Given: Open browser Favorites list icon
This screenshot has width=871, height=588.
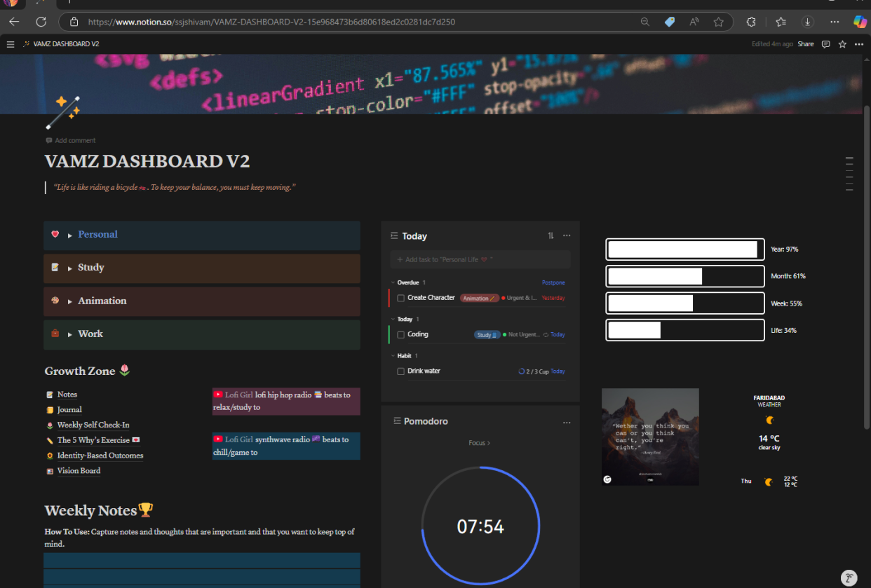Looking at the screenshot, I should pos(781,22).
